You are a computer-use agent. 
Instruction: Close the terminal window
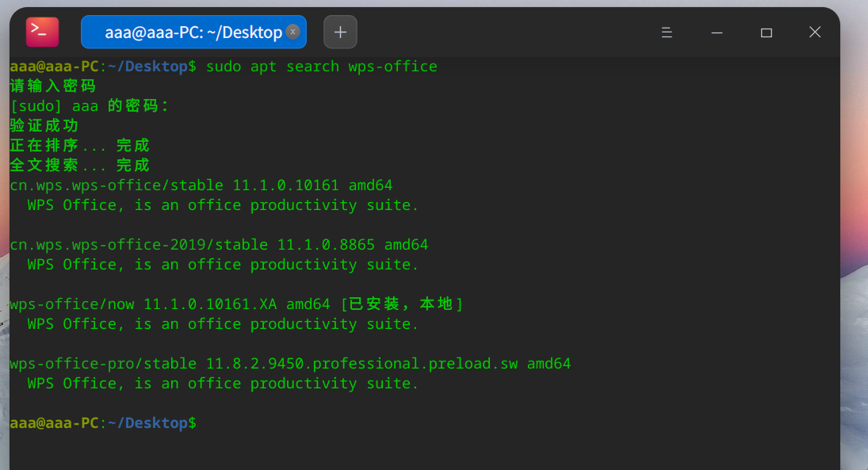pos(815,32)
